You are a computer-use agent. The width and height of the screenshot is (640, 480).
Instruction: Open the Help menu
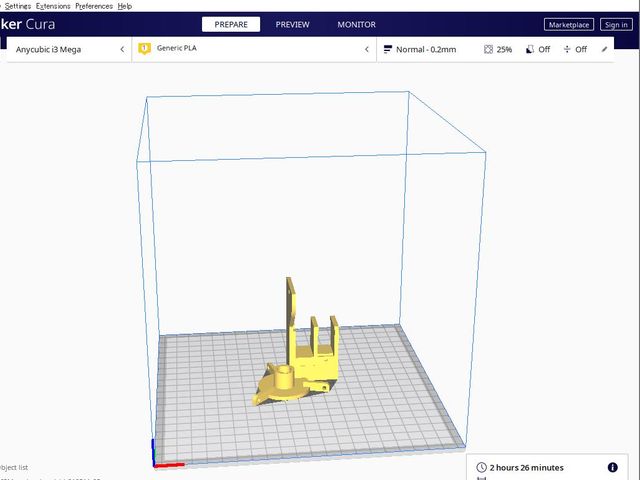pyautogui.click(x=125, y=6)
